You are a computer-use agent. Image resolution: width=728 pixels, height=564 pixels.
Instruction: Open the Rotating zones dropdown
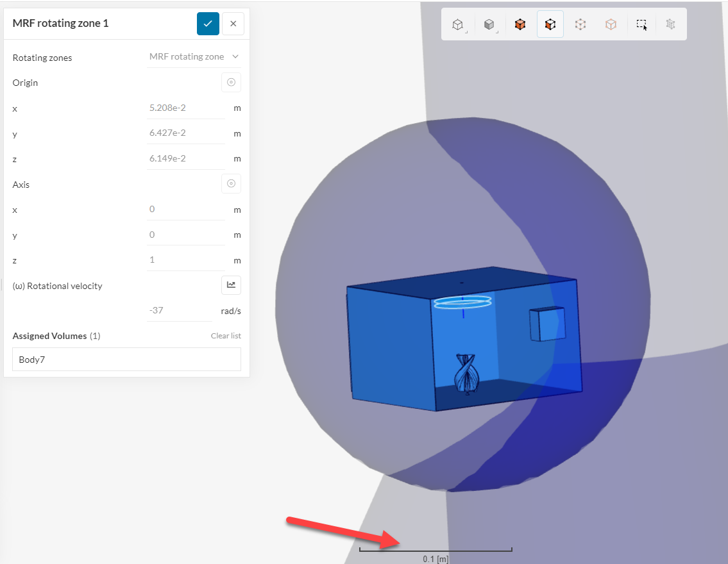click(x=194, y=56)
